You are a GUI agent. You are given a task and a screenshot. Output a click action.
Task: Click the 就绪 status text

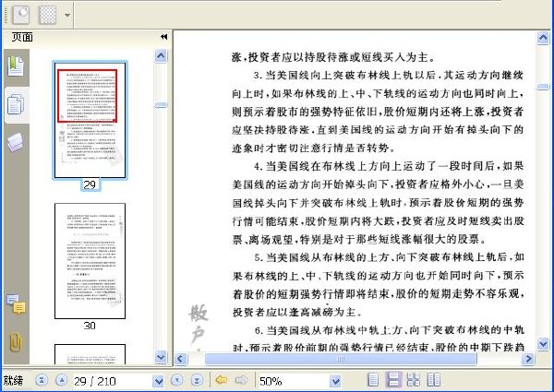pos(14,380)
